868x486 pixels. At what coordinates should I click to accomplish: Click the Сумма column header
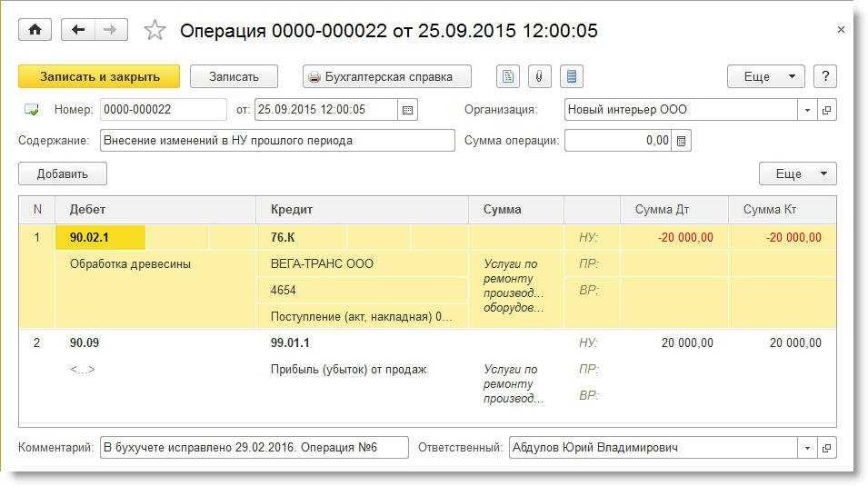(516, 209)
